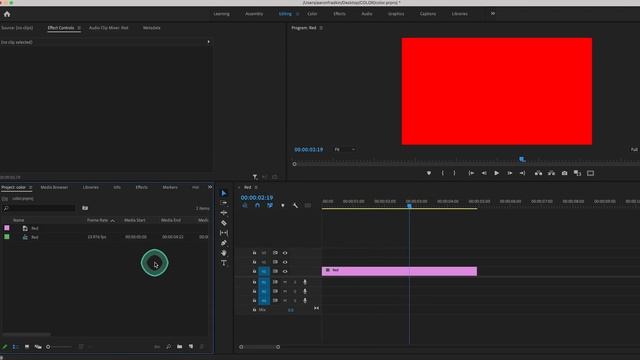Open the Project: color panel menu

tap(30, 187)
